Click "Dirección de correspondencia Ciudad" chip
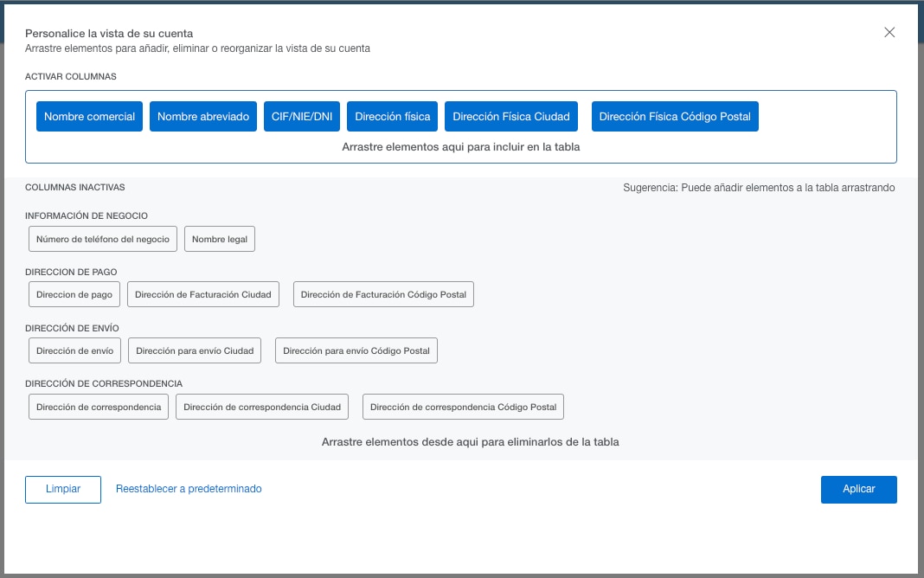This screenshot has width=924, height=578. 262,406
